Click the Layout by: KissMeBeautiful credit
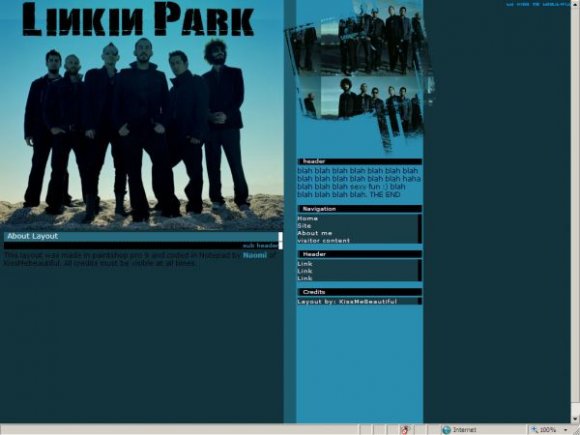The width and height of the screenshot is (580, 435). [x=347, y=301]
